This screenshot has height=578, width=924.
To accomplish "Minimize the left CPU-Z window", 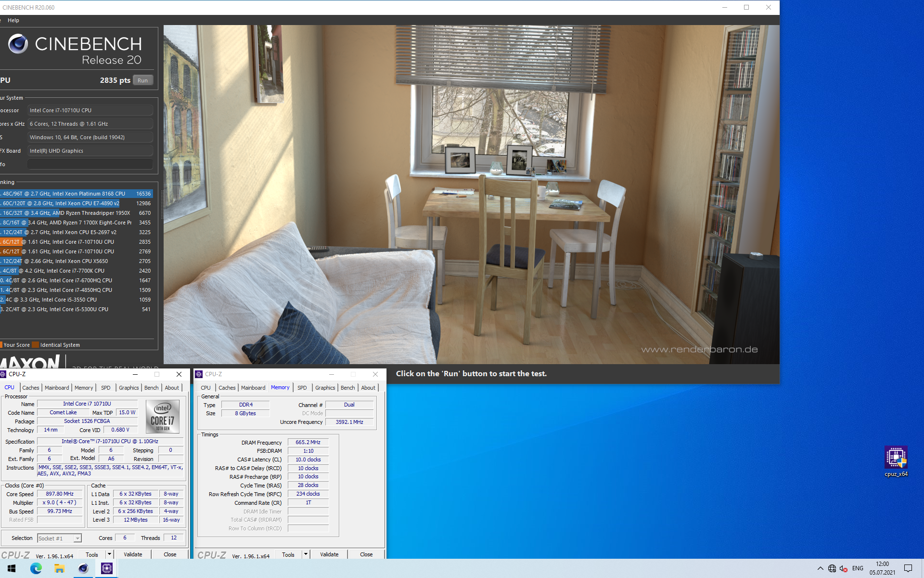I will click(135, 374).
